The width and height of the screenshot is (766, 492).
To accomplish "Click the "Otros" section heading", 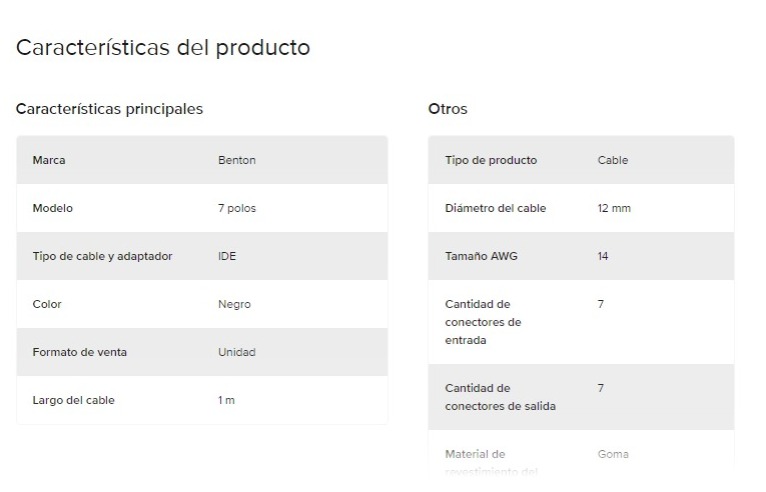I will (447, 109).
